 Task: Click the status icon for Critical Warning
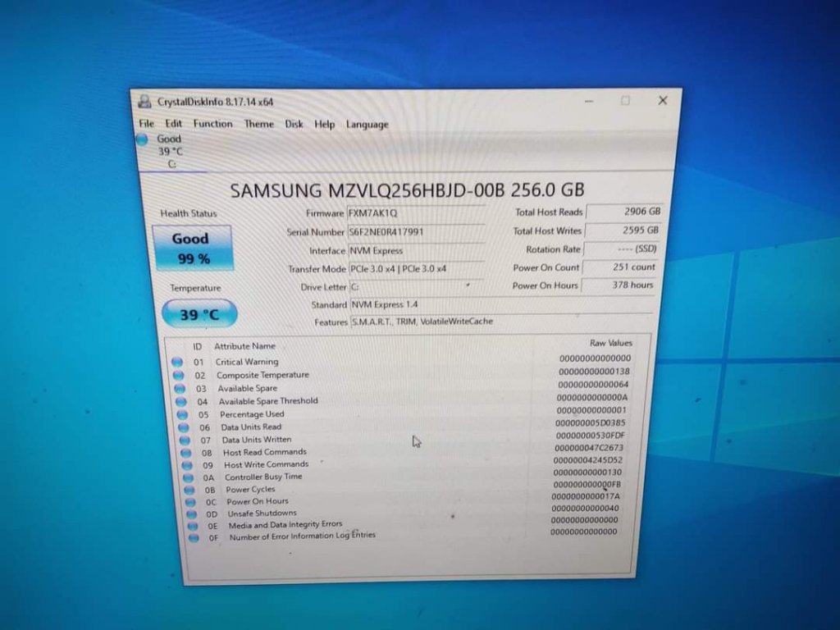click(177, 362)
